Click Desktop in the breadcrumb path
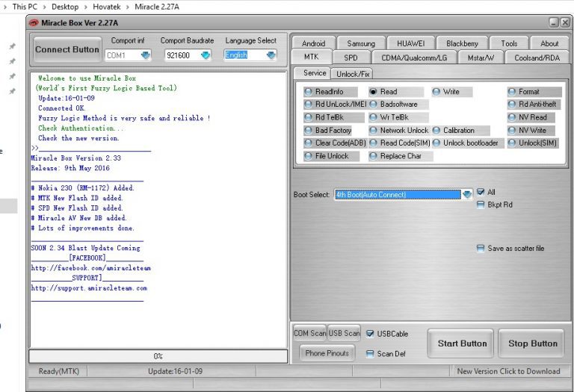The image size is (574, 392). coord(65,7)
